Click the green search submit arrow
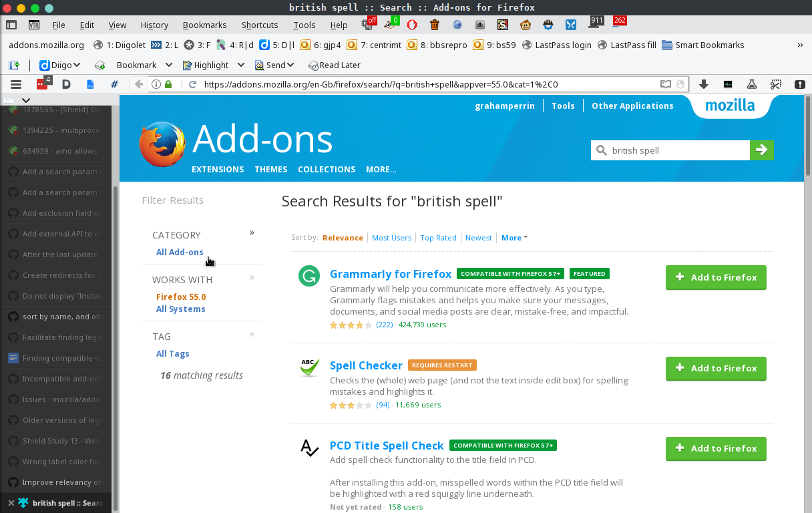The width and height of the screenshot is (812, 513). 762,150
